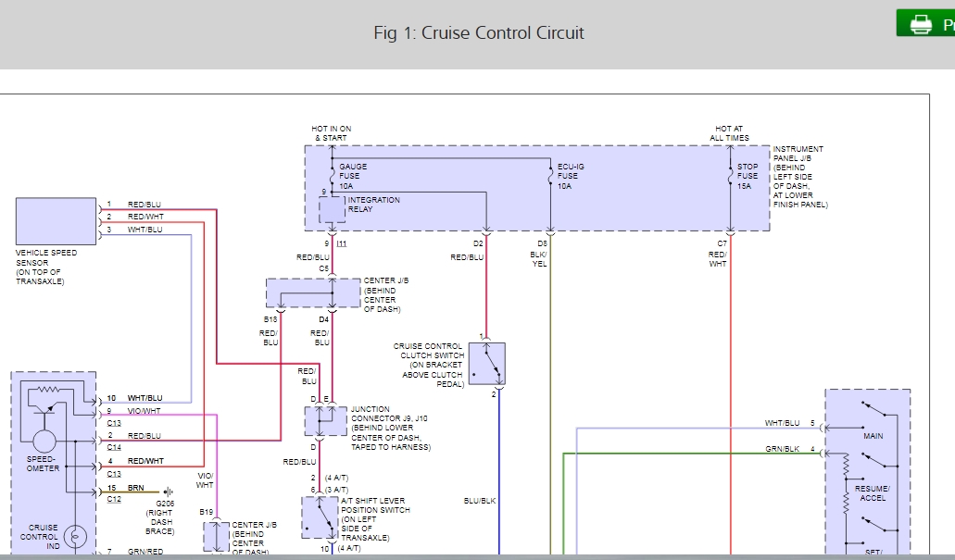
Task: Expand the Center J/B dashed block
Action: (312, 292)
